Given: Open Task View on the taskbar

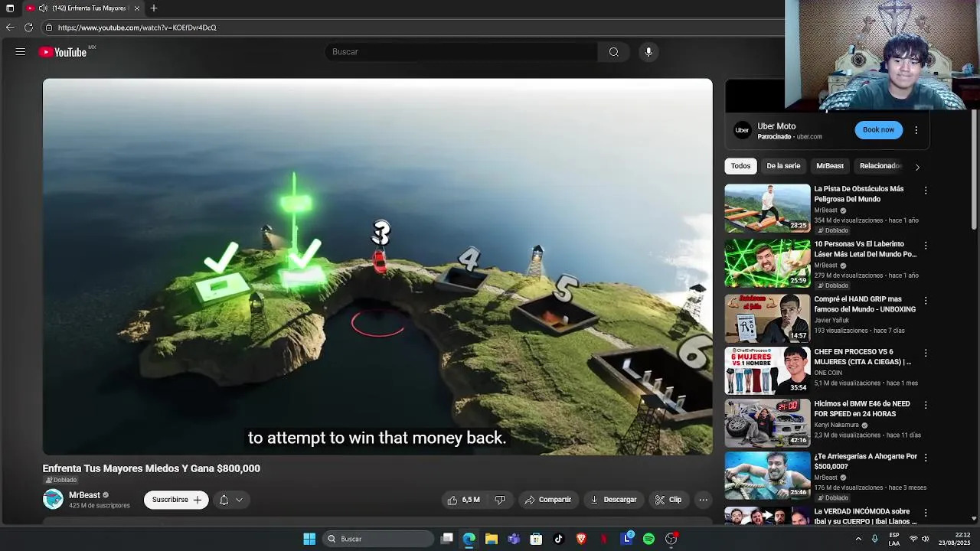Looking at the screenshot, I should (447, 539).
